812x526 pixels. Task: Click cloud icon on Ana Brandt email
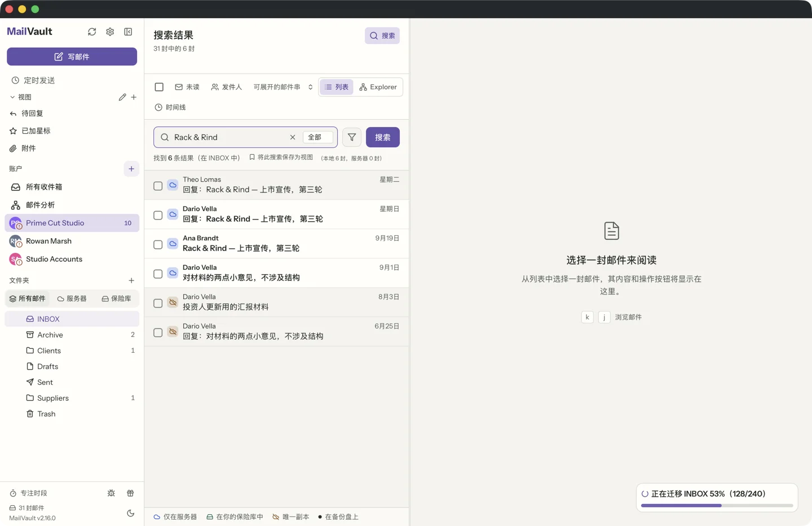pyautogui.click(x=173, y=244)
